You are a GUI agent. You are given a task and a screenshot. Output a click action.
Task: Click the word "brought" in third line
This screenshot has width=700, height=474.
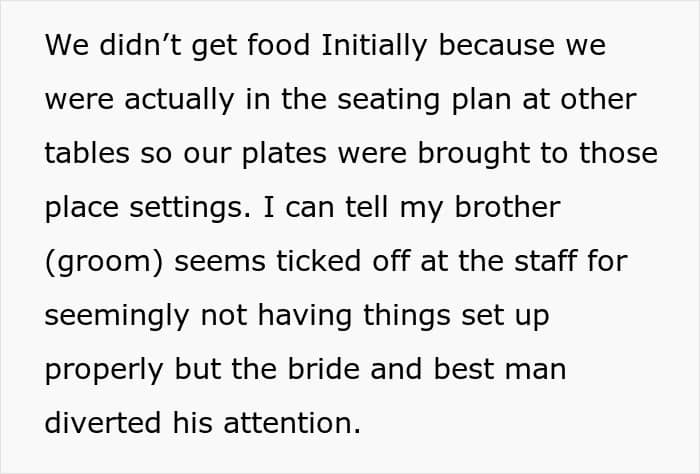pos(473,154)
